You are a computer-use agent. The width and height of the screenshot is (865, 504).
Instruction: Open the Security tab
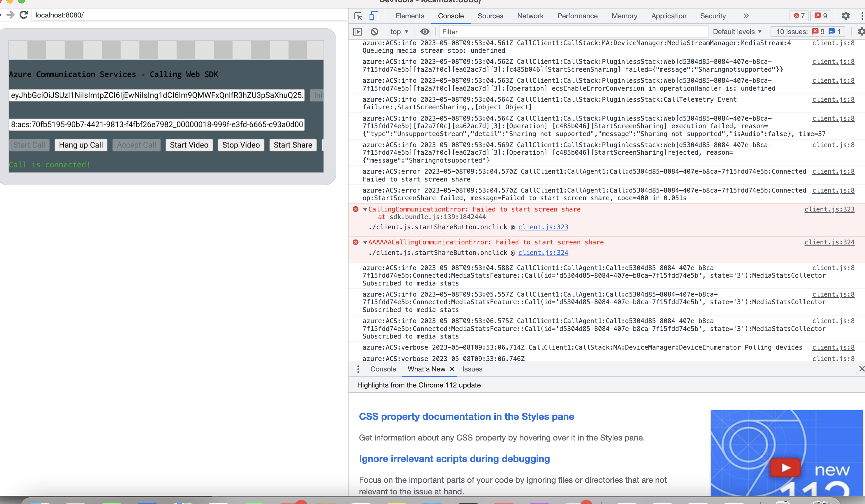click(713, 16)
